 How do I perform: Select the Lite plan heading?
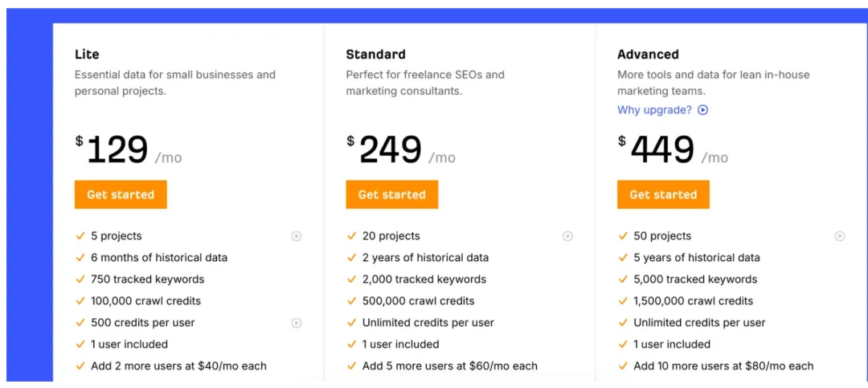click(x=87, y=55)
